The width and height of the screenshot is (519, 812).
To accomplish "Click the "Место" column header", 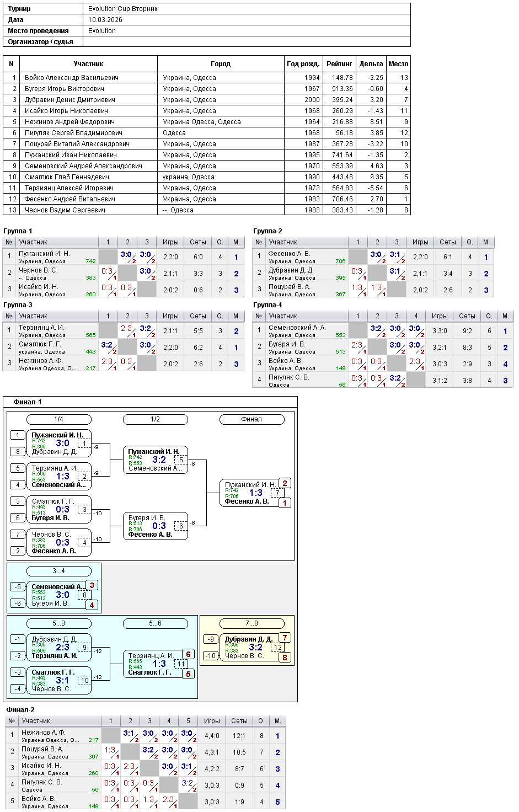I will click(x=398, y=64).
